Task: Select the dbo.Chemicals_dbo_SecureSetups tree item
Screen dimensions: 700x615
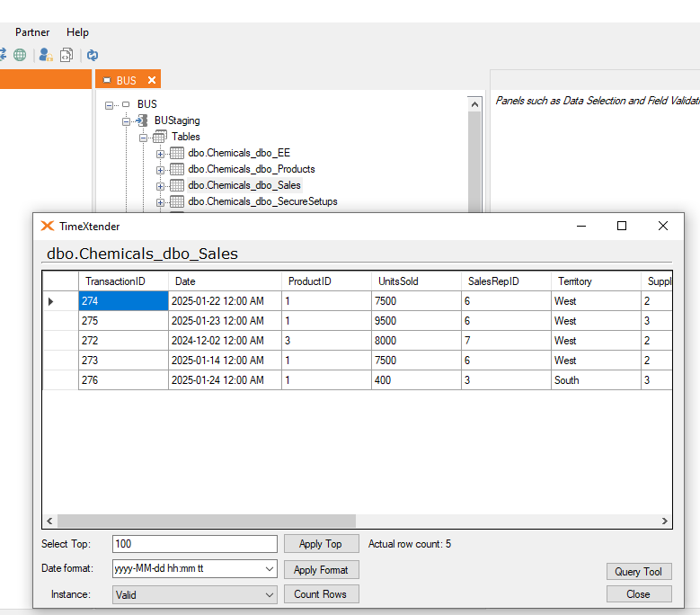Action: click(x=262, y=201)
